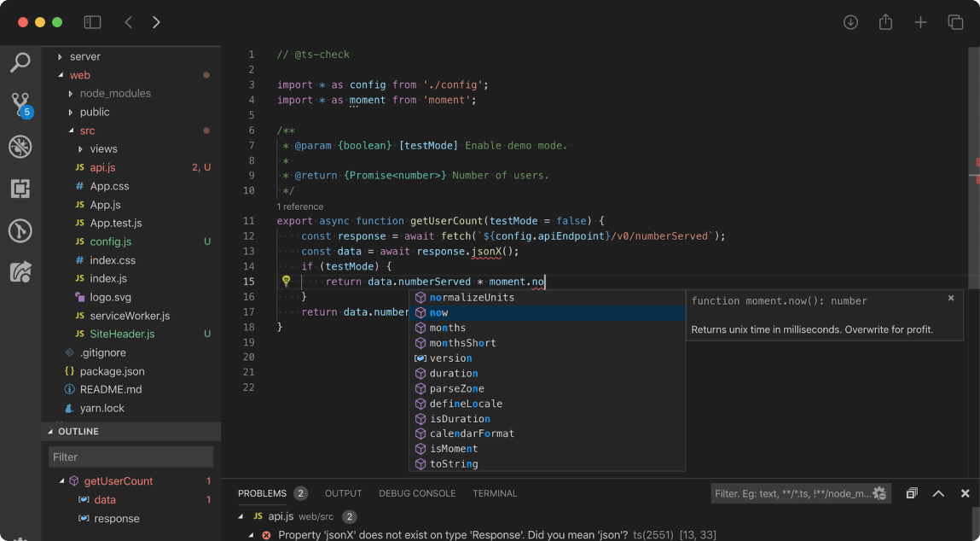Screen dimensions: 980x541
Task: Open the Extensions view
Action: point(20,189)
